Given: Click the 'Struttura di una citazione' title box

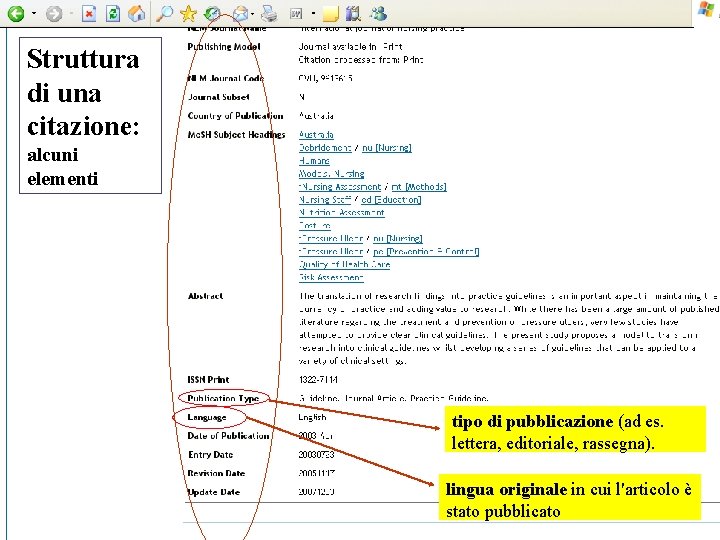Looking at the screenshot, I should [90, 115].
